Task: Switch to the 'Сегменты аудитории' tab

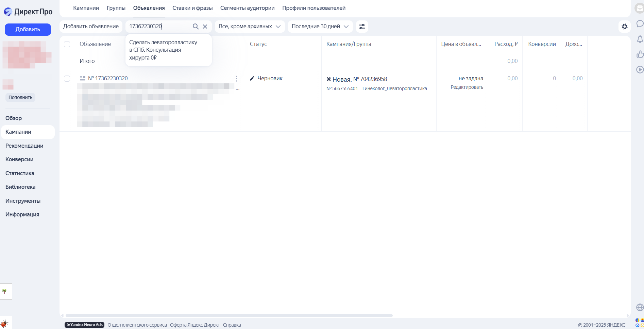Action: click(247, 8)
